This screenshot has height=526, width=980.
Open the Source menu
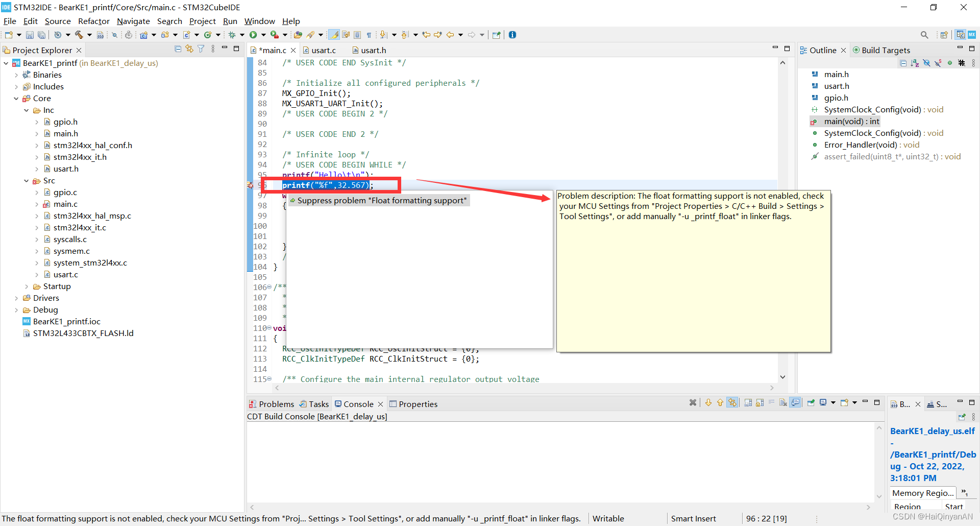click(x=58, y=21)
